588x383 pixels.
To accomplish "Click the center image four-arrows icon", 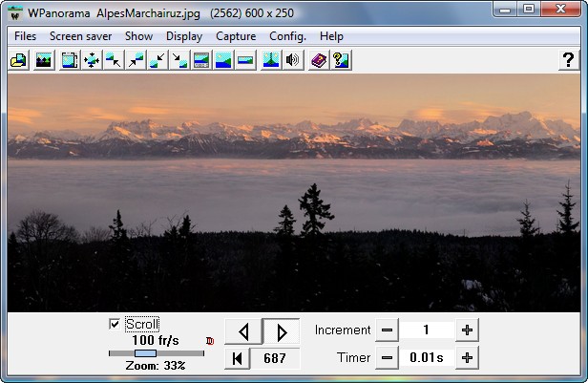I will point(92,60).
